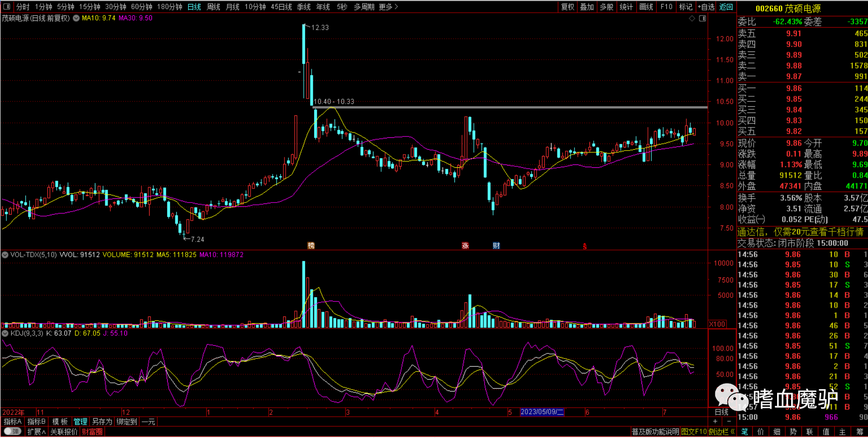Click the window layout icon at top-left
The height and width of the screenshot is (438, 868).
coord(6,7)
